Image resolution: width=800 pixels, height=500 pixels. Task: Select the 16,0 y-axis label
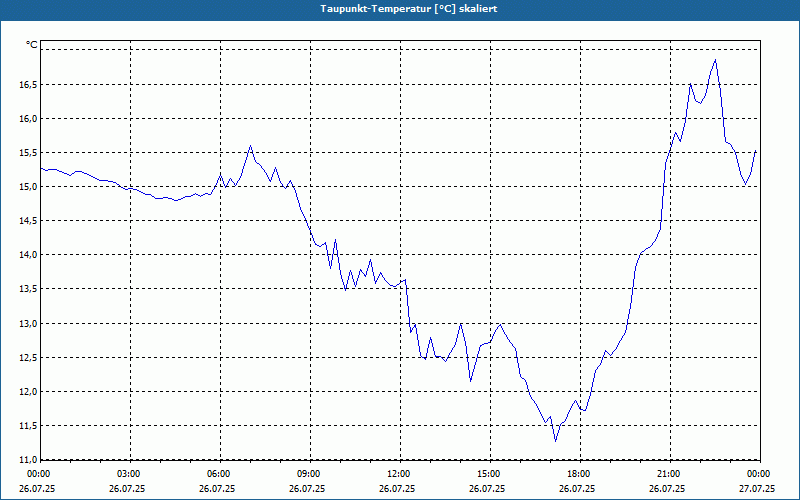[29, 118]
